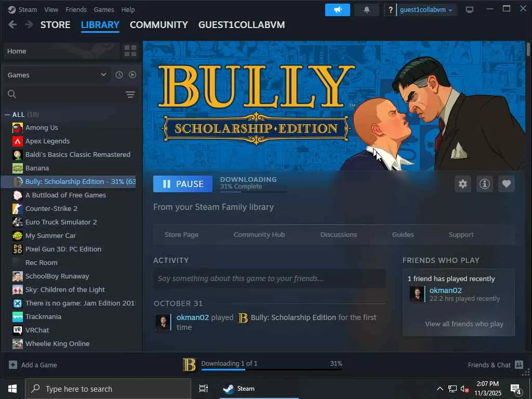The width and height of the screenshot is (532, 399).
Task: Open advanced filter options icon
Action: click(130, 95)
